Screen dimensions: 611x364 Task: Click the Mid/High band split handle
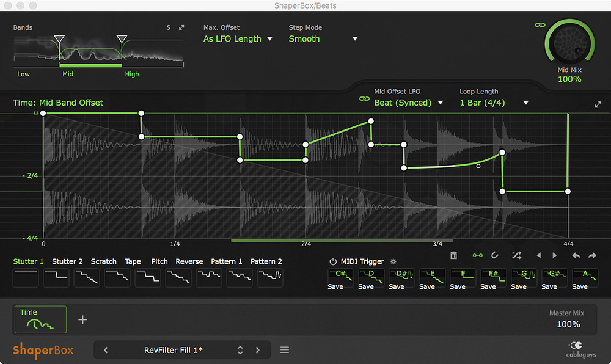(122, 39)
